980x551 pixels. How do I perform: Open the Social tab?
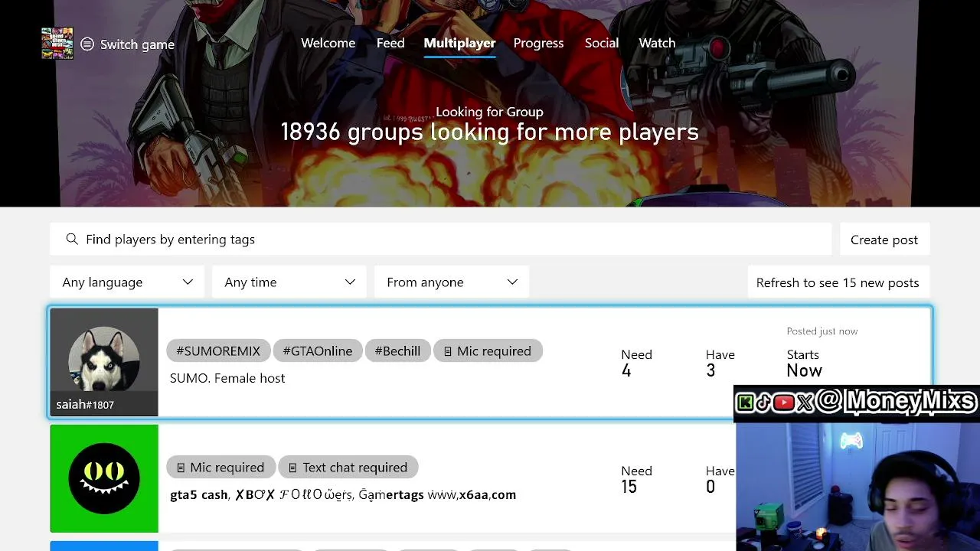click(602, 44)
